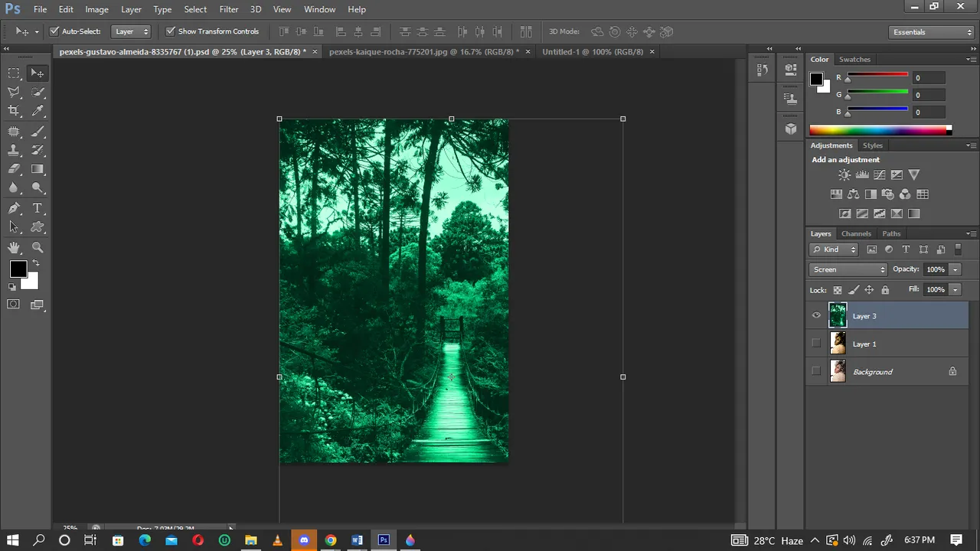Select the Custom Shape tool

coord(38,227)
